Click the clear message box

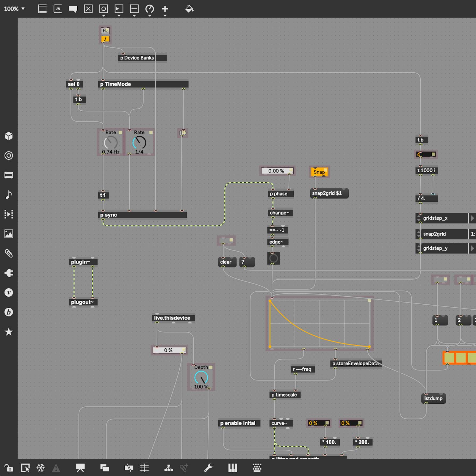point(226,262)
